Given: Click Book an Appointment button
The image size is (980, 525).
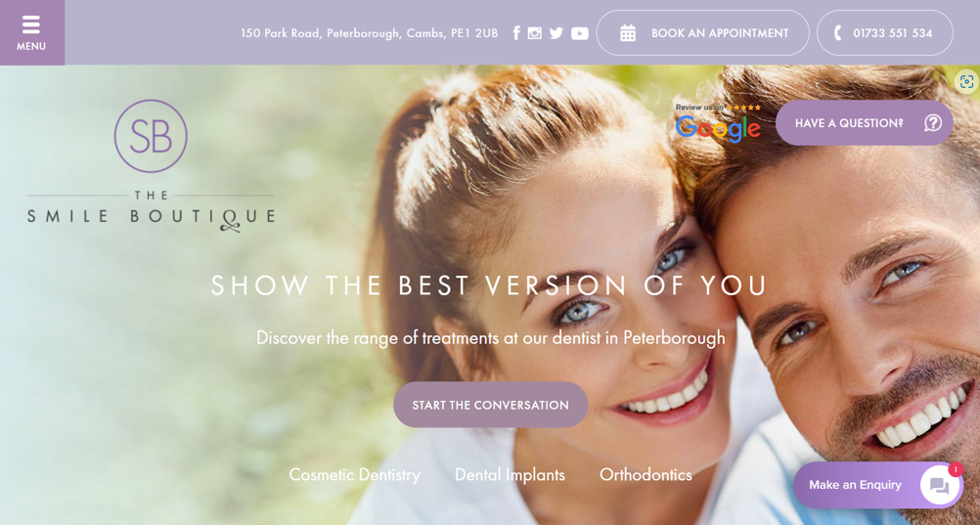Looking at the screenshot, I should pyautogui.click(x=702, y=33).
